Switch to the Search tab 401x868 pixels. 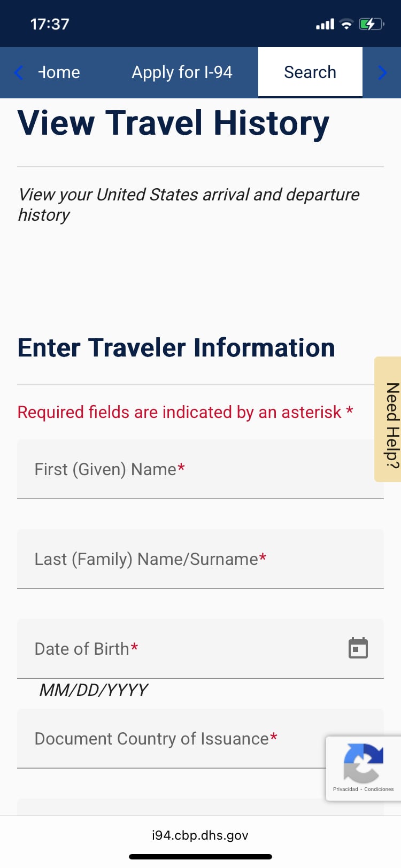310,72
